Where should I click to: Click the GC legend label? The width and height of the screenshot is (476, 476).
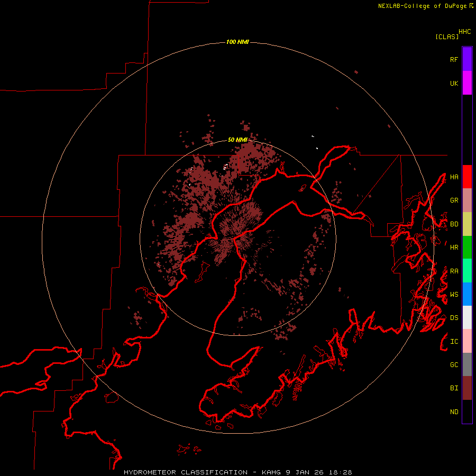point(454,365)
